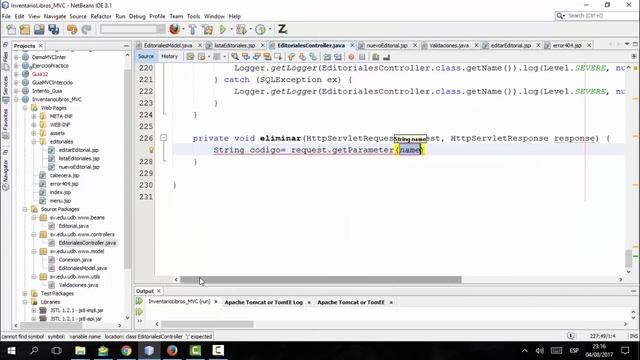640x360 pixels.
Task: Open the File menu
Action: [x=6, y=16]
